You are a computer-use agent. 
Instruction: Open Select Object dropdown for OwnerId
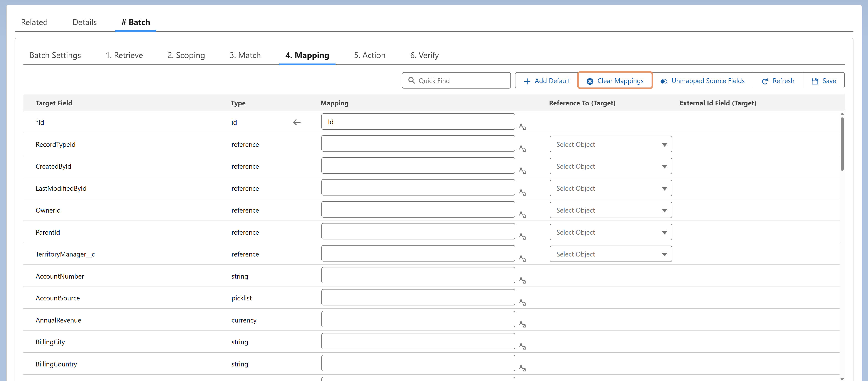[x=611, y=210]
